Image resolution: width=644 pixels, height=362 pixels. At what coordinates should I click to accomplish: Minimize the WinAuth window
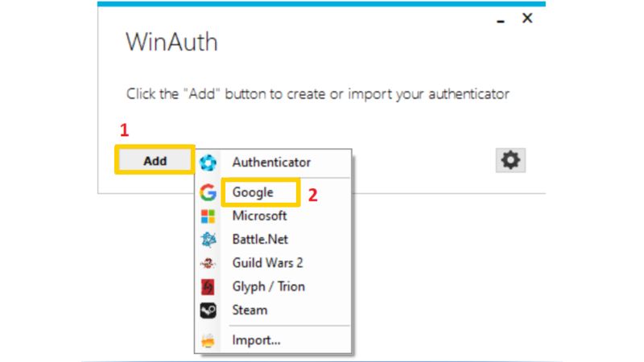point(500,21)
